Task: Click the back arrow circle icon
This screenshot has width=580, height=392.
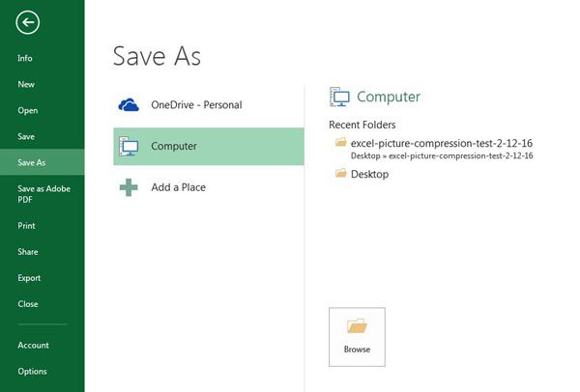Action: click(27, 22)
